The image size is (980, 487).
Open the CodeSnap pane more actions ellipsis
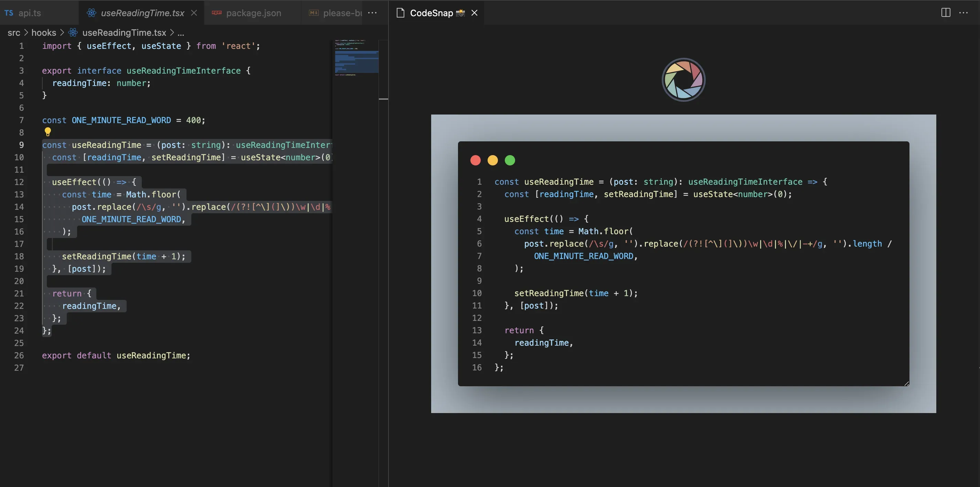pos(963,12)
